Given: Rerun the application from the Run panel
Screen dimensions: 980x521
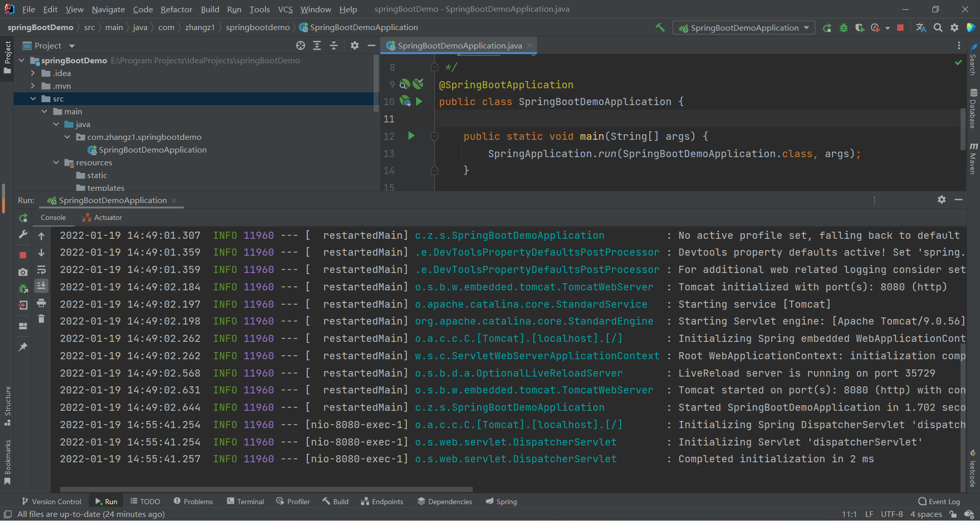Looking at the screenshot, I should [x=23, y=218].
